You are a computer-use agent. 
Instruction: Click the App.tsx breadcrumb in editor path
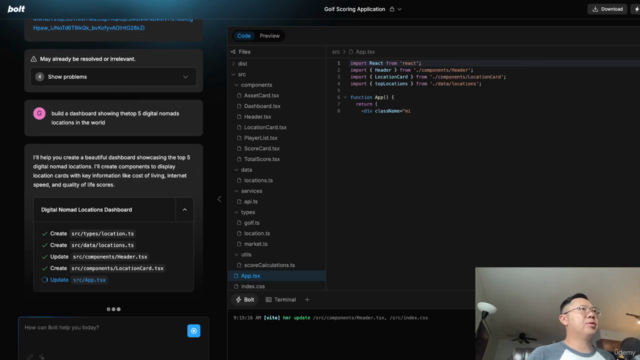click(365, 52)
